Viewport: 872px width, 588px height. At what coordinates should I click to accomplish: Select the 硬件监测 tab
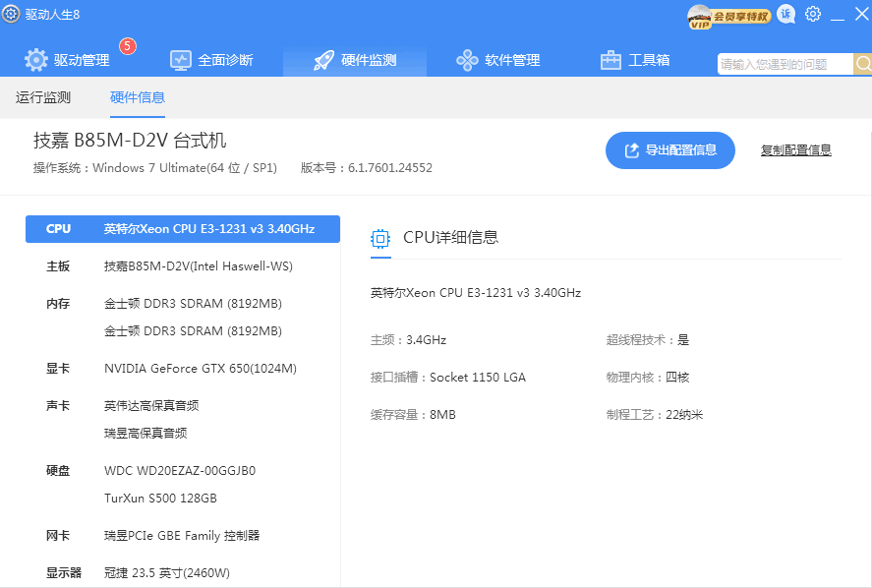(x=355, y=60)
